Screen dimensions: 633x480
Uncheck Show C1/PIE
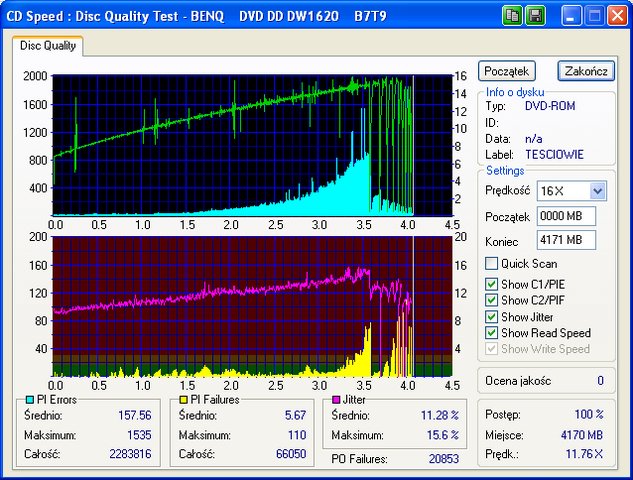click(491, 284)
